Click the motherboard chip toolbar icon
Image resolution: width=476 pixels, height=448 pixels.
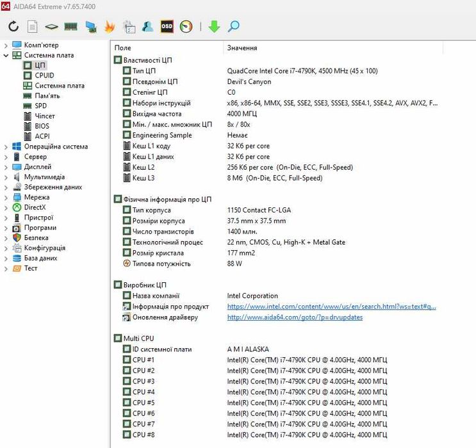click(51, 27)
